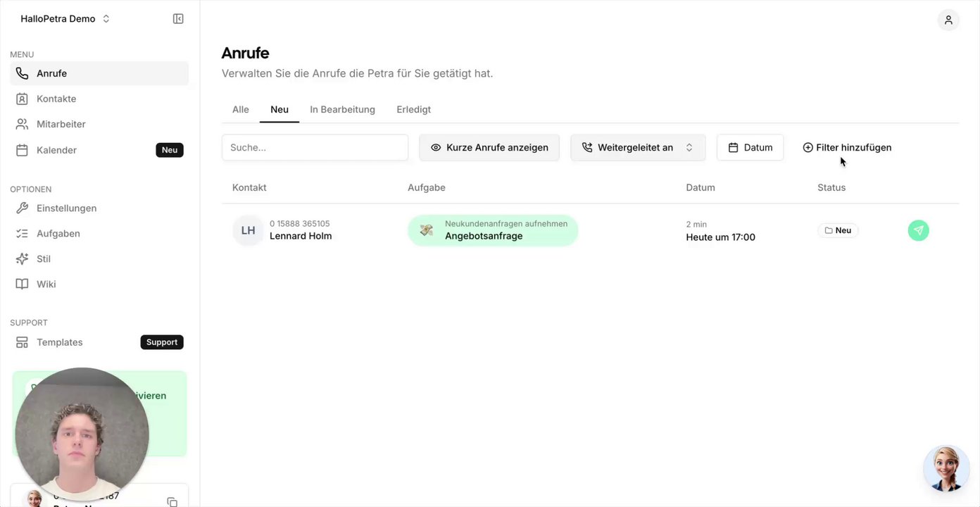Viewport: 980px width, 507px height.
Task: Click the Neu status badge
Action: pos(838,230)
